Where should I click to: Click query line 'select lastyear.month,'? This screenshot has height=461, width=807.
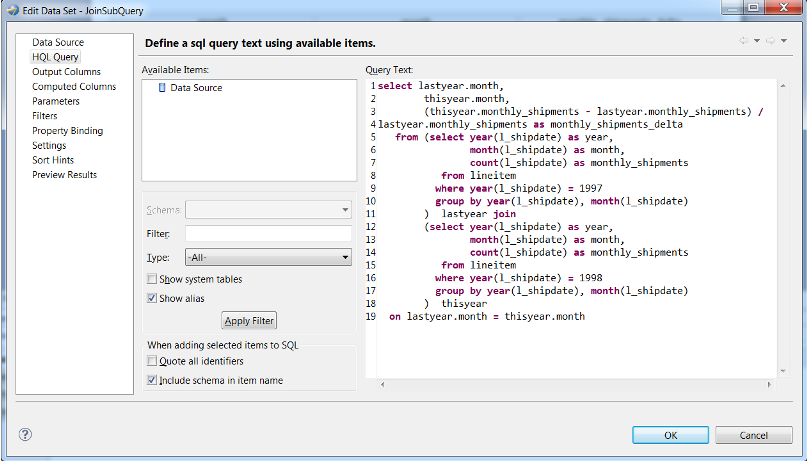click(441, 86)
